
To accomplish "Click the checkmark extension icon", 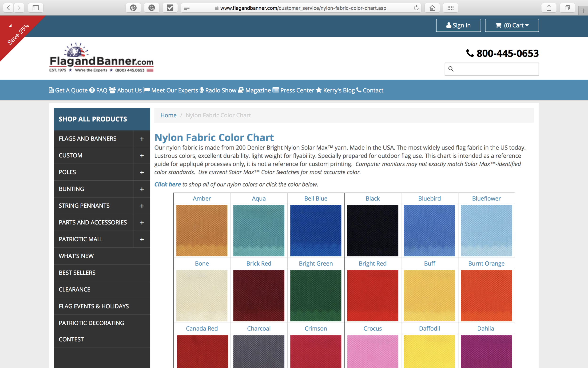I will coord(170,8).
